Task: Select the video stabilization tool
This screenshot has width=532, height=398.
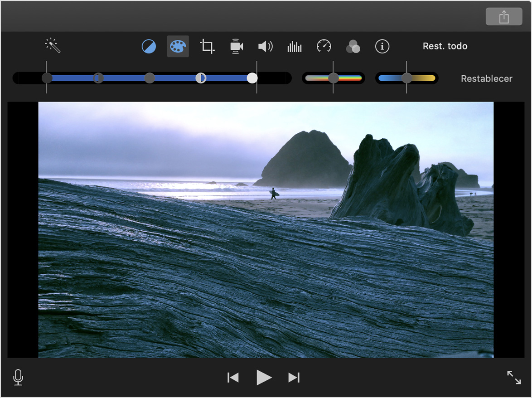Action: tap(236, 46)
